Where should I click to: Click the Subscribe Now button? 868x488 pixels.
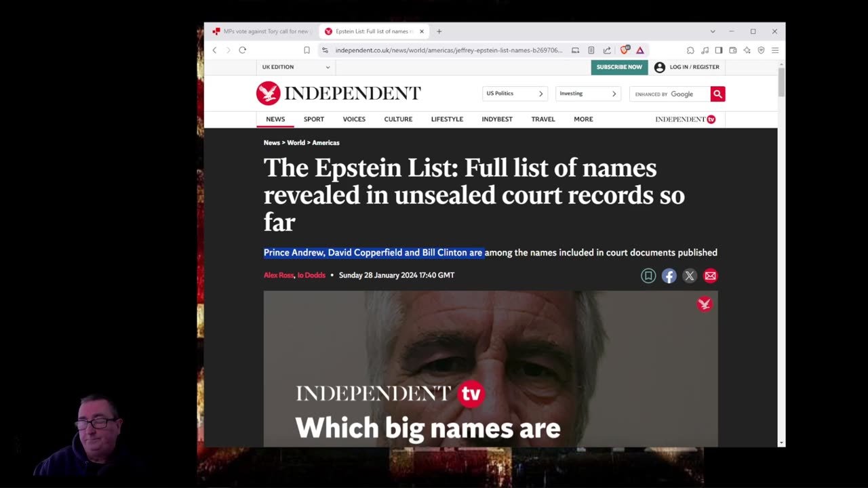pos(619,67)
